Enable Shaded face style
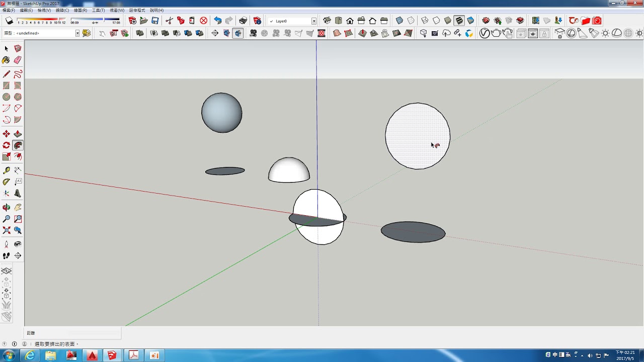The height and width of the screenshot is (362, 644). tap(447, 21)
